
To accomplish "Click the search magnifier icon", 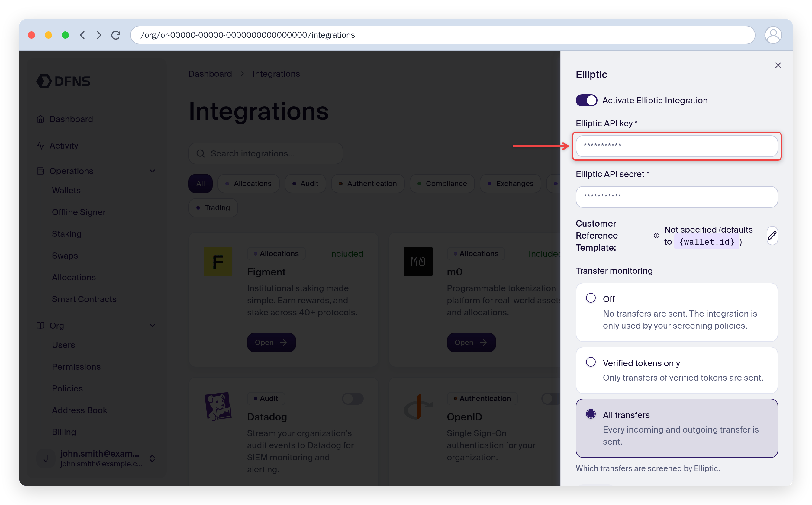I will [200, 153].
